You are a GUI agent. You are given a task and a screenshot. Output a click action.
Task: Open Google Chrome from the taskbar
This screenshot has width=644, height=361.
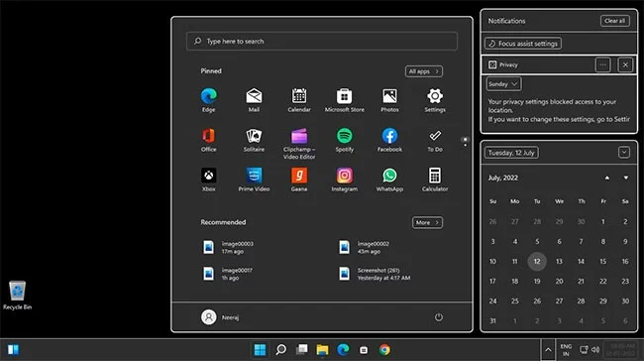384,350
